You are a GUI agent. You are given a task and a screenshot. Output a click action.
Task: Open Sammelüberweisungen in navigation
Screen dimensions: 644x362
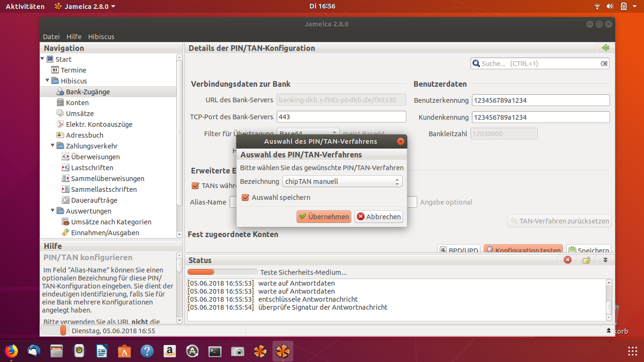(x=103, y=178)
